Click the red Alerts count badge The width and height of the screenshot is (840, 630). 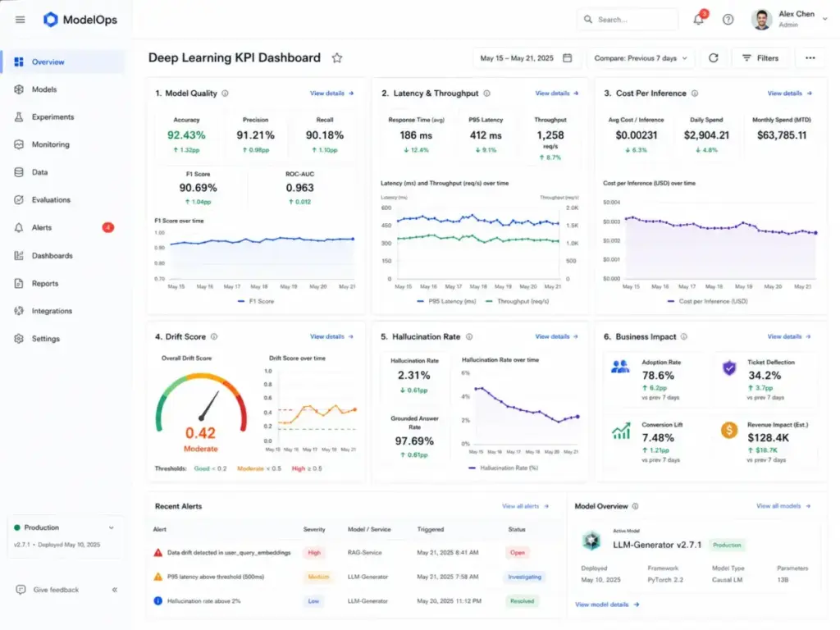pyautogui.click(x=108, y=228)
